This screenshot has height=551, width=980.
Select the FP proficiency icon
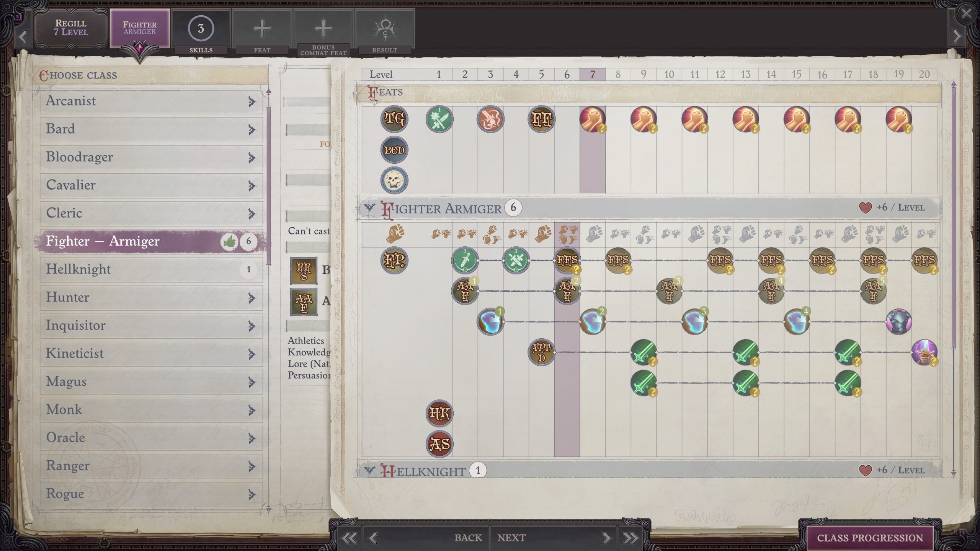click(x=394, y=261)
